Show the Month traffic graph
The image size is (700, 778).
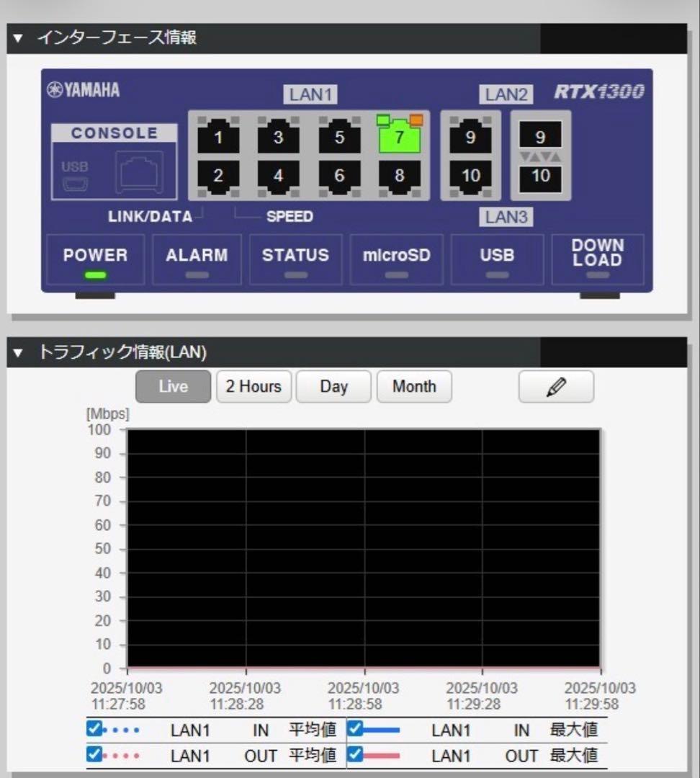tap(414, 386)
